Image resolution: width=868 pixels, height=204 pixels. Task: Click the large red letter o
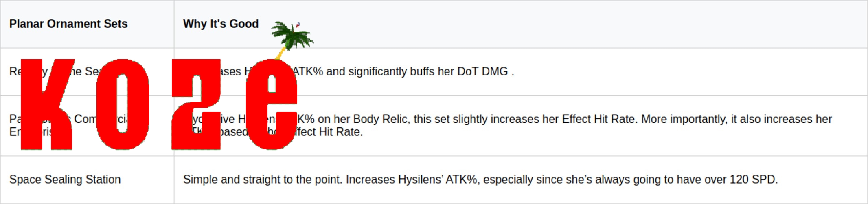pos(123,104)
